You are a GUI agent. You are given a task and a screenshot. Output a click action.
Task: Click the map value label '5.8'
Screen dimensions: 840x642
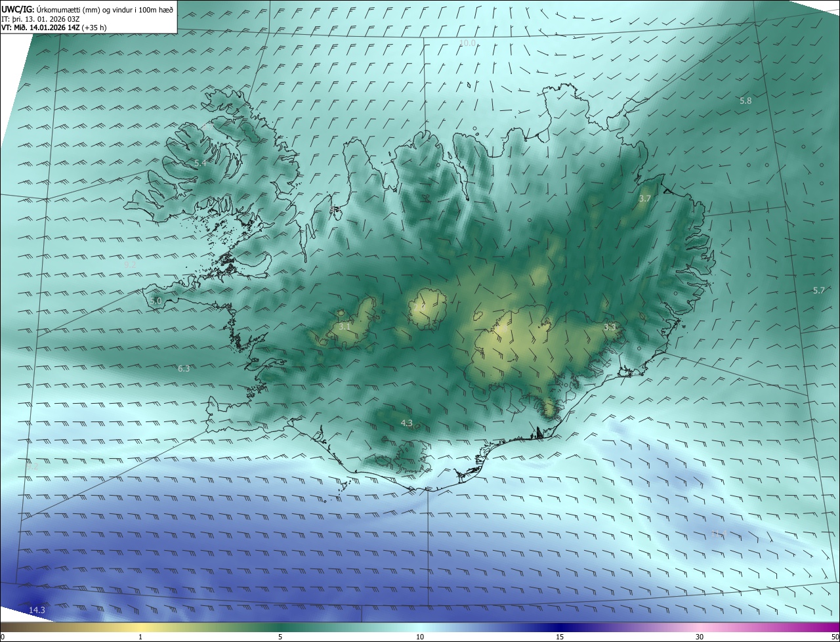point(745,101)
